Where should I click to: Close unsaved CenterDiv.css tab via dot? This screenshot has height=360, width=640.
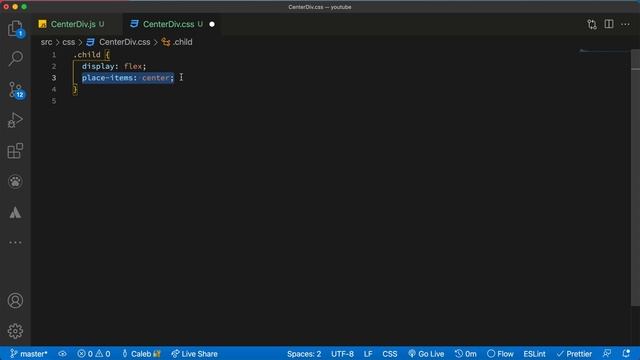[x=212, y=24]
